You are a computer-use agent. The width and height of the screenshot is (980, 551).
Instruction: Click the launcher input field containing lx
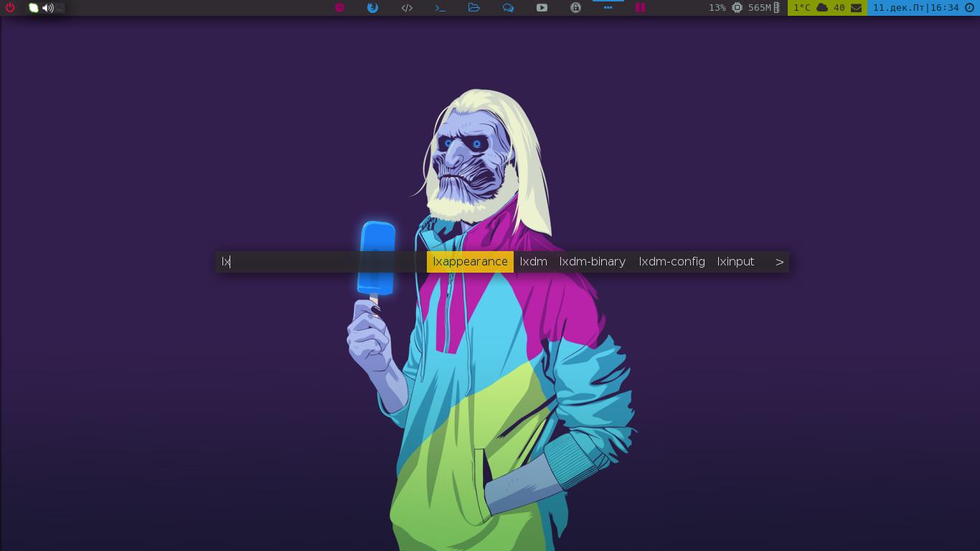(x=321, y=262)
